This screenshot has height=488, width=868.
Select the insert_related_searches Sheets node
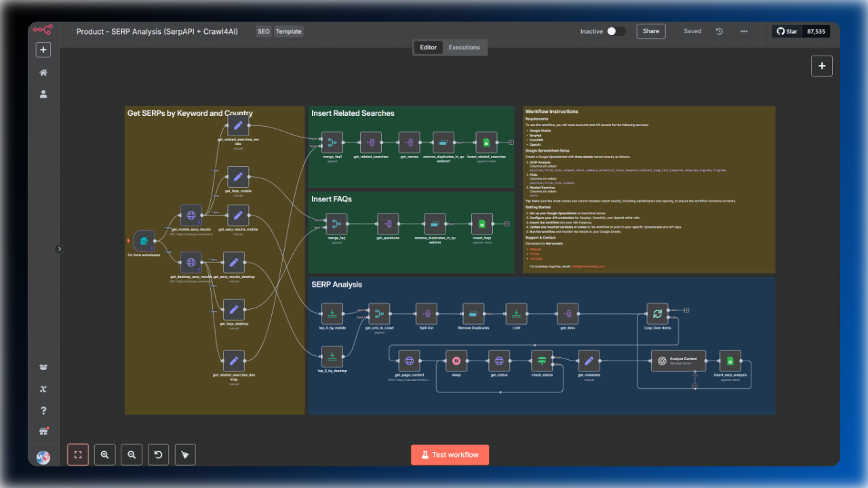pyautogui.click(x=486, y=142)
